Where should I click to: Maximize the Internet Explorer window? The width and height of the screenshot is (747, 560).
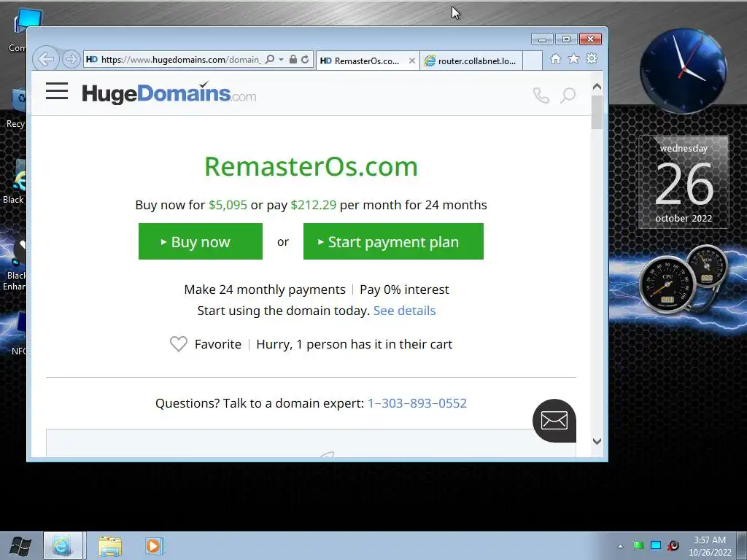566,39
